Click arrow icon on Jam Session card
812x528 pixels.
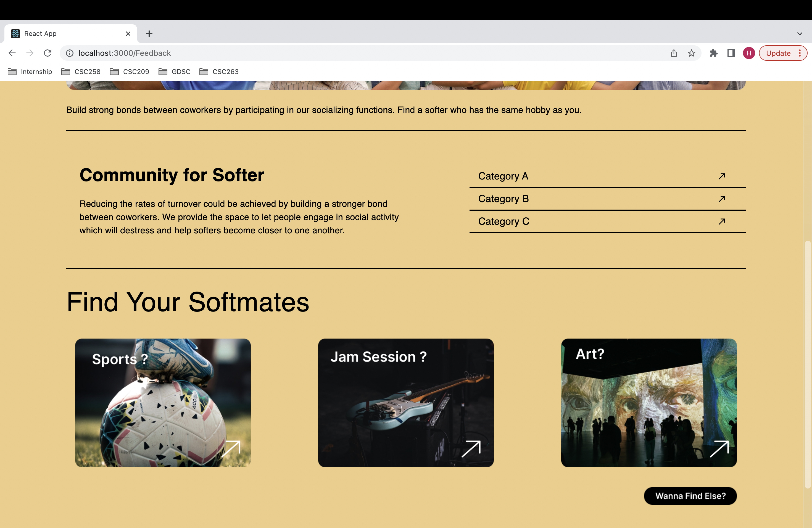471,448
